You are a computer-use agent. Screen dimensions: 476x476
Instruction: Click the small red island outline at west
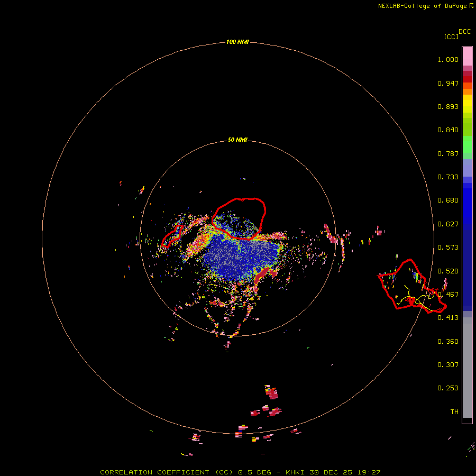point(172,236)
